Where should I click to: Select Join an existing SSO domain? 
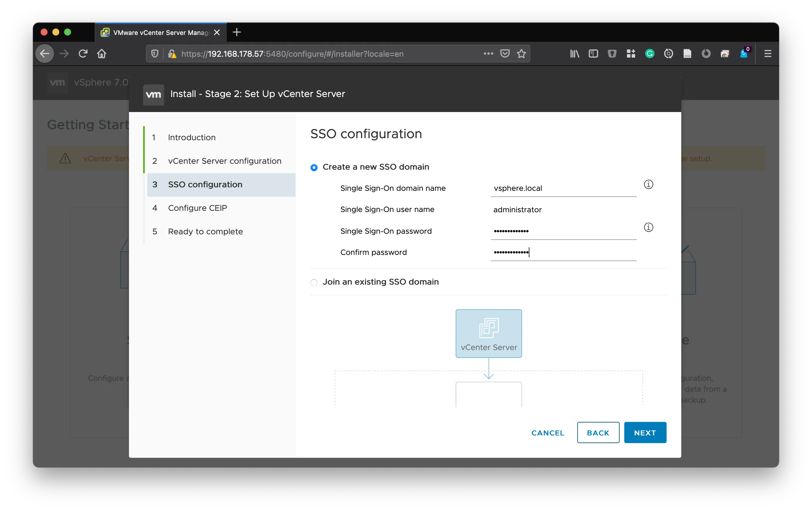[x=314, y=282]
